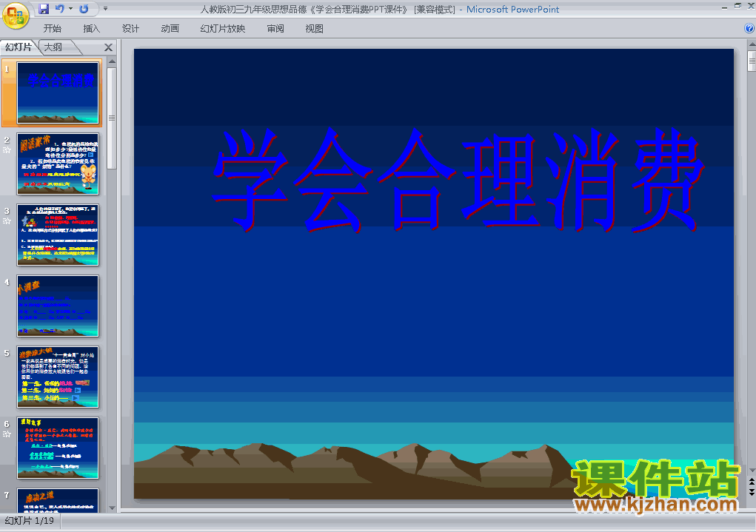The width and height of the screenshot is (756, 532).
Task: Switch to the 大纲 pane tab
Action: [x=53, y=47]
